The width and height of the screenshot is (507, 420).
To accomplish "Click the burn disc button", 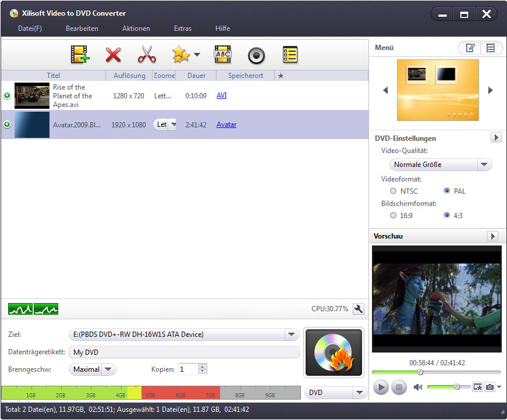I will coord(334,353).
